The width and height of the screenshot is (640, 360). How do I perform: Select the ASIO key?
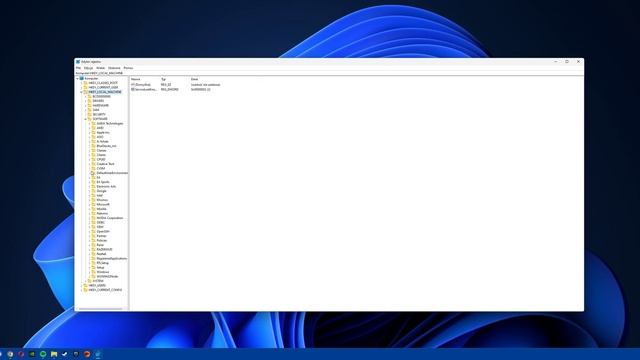tap(100, 137)
